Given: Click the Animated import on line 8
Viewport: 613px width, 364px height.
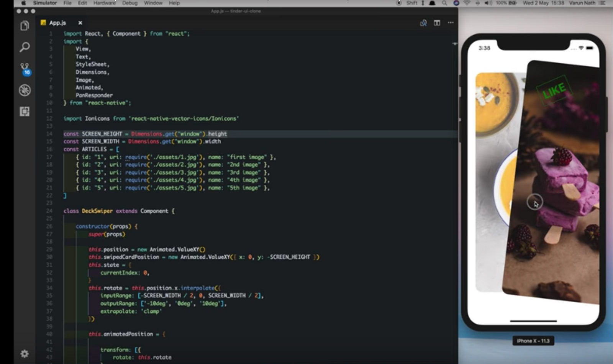Looking at the screenshot, I should pos(88,88).
